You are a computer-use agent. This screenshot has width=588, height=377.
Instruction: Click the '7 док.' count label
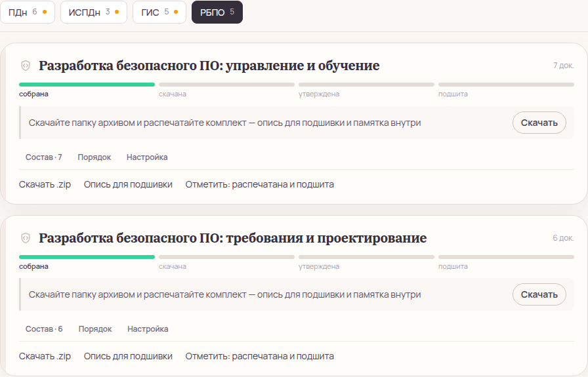tap(564, 66)
